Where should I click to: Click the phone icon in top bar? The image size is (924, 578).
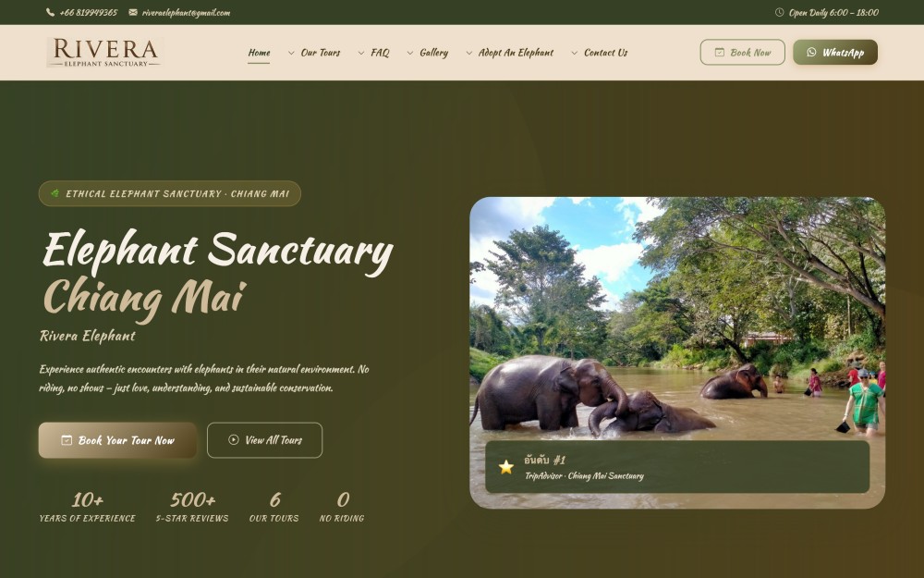pyautogui.click(x=50, y=12)
